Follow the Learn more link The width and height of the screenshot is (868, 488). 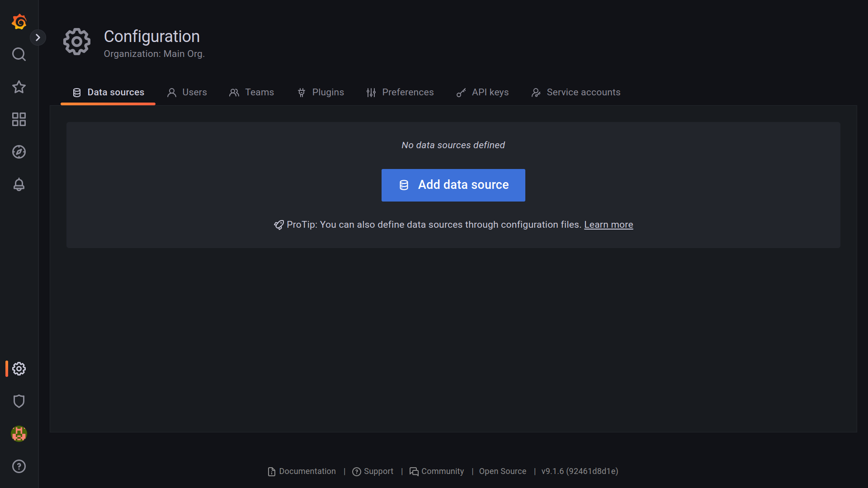tap(609, 225)
